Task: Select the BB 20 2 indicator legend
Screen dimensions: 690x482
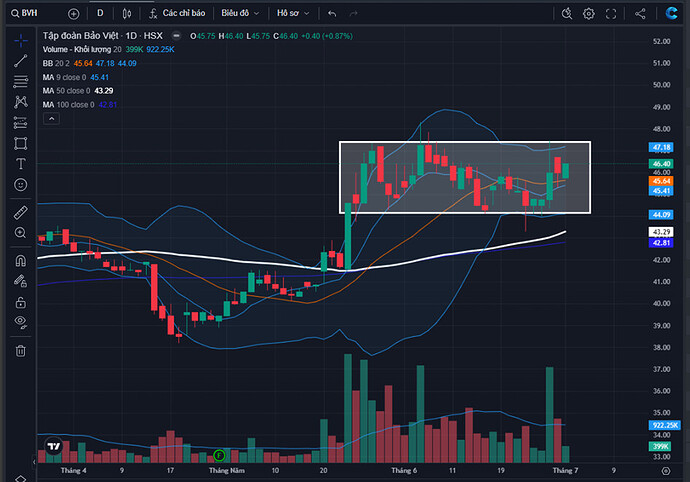Action: pyautogui.click(x=56, y=63)
